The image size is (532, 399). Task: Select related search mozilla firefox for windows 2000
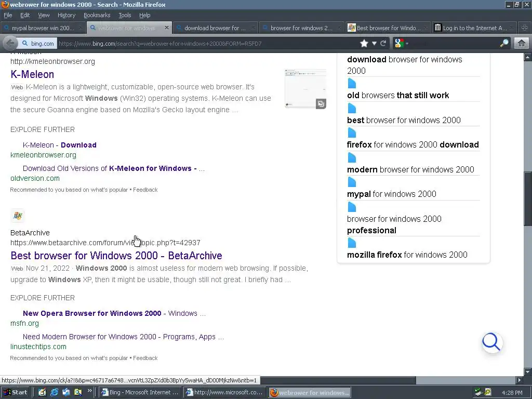(x=407, y=255)
